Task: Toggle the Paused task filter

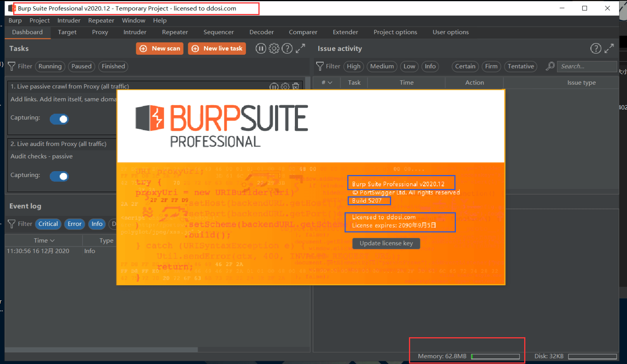Action: coord(81,66)
